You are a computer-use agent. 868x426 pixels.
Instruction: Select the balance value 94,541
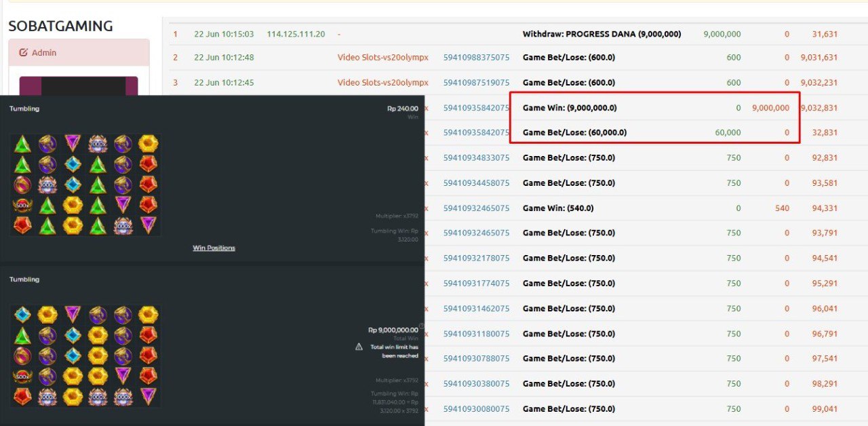coord(825,258)
